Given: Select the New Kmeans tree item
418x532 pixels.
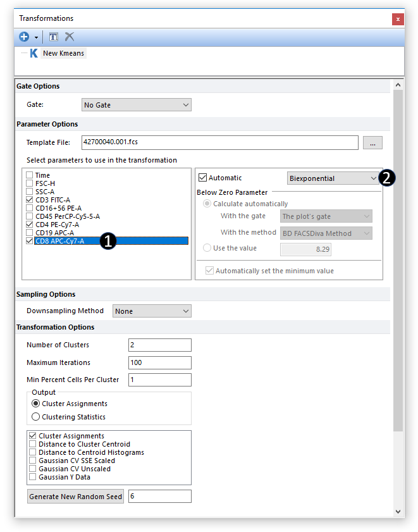Looking at the screenshot, I should (x=63, y=54).
